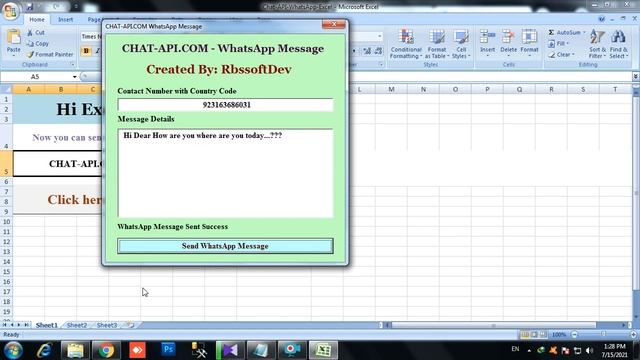Click the EN language indicator

tap(515, 349)
